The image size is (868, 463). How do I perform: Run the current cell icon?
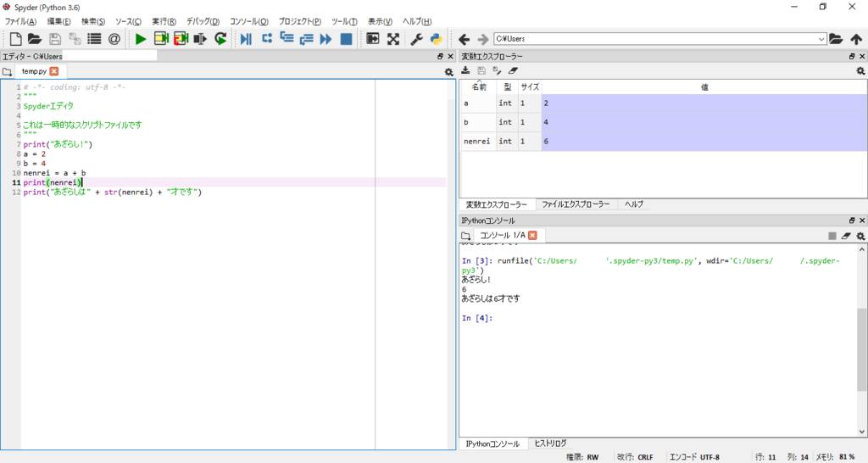[x=161, y=39]
